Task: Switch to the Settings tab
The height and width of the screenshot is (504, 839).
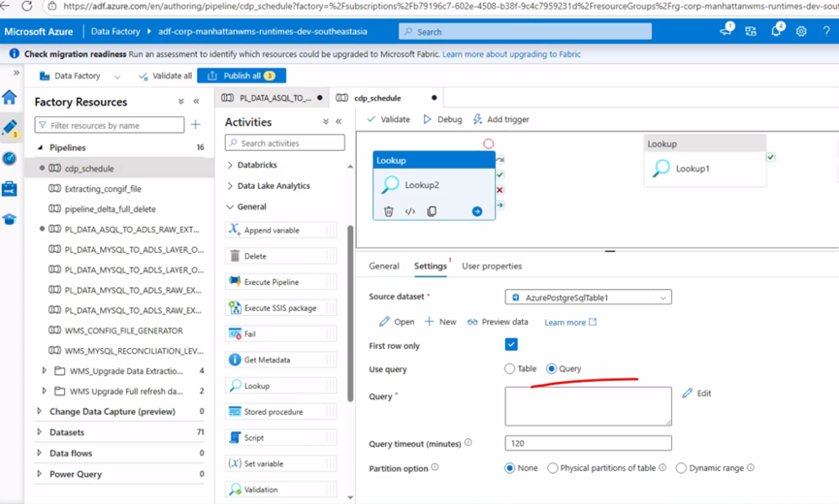Action: tap(431, 266)
